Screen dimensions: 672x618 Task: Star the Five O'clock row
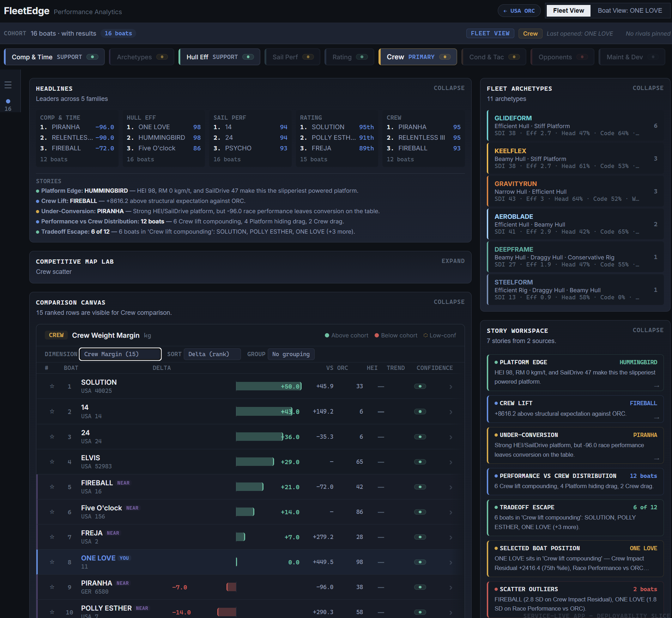(52, 512)
